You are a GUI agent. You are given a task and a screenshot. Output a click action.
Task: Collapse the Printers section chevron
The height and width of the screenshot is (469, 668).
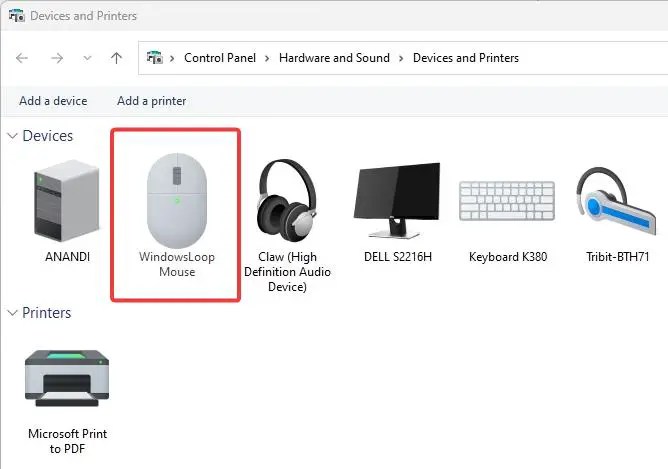[12, 313]
